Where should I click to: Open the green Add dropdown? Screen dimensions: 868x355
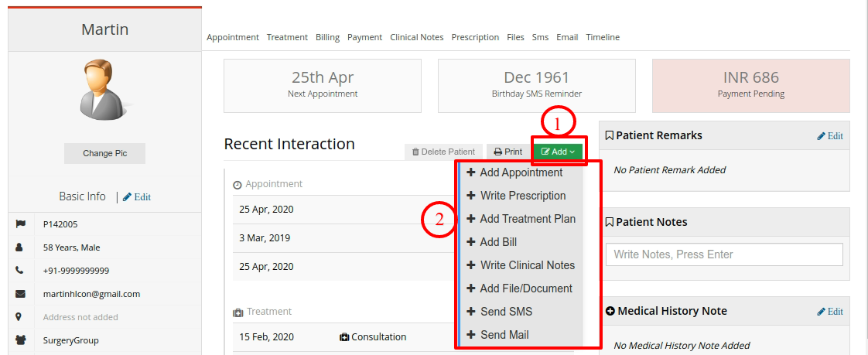pyautogui.click(x=558, y=152)
